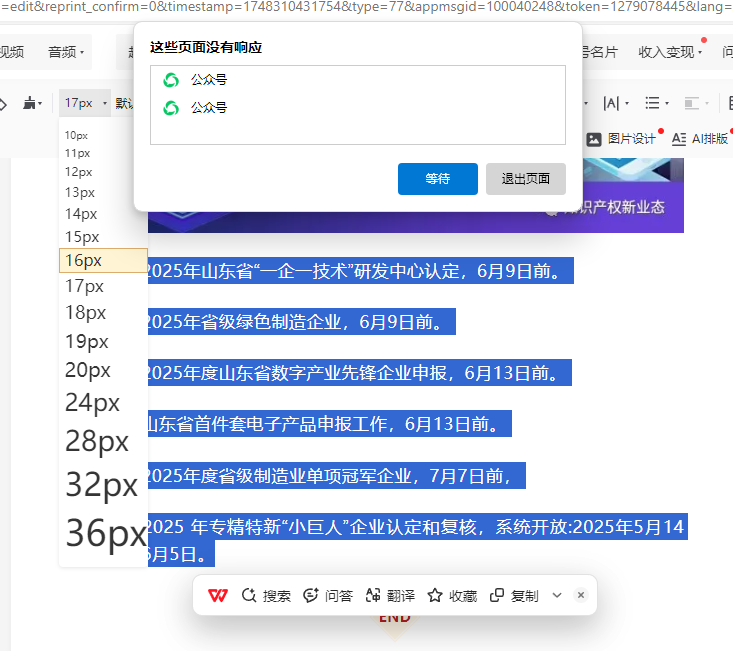Click 翻译 translate in floating toolbar

click(390, 595)
